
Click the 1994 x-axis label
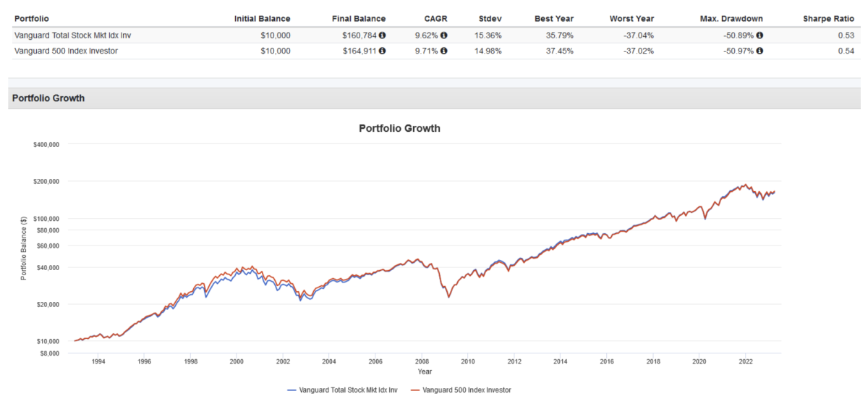click(98, 361)
